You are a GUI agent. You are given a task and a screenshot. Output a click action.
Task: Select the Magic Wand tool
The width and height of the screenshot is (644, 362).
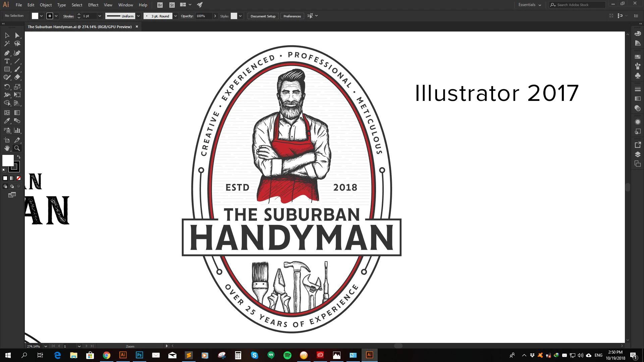click(7, 44)
